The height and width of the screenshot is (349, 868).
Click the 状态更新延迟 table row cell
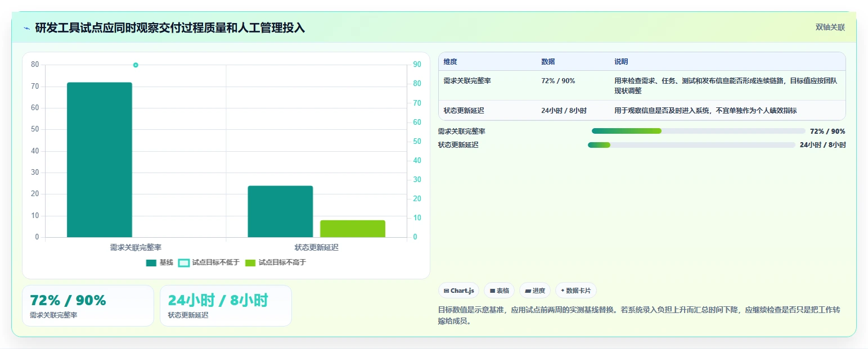click(x=464, y=111)
